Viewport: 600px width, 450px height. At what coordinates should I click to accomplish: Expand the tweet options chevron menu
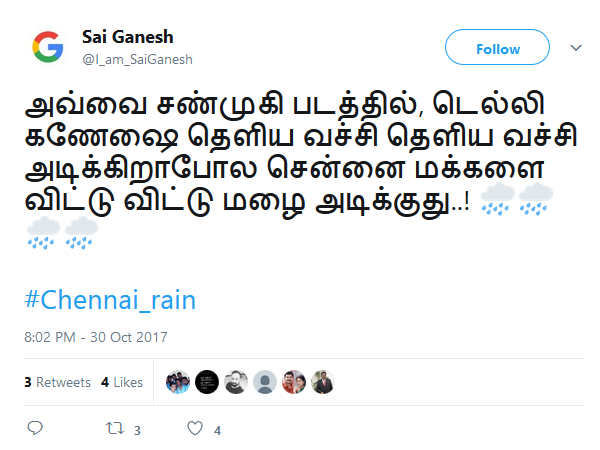coord(576,47)
